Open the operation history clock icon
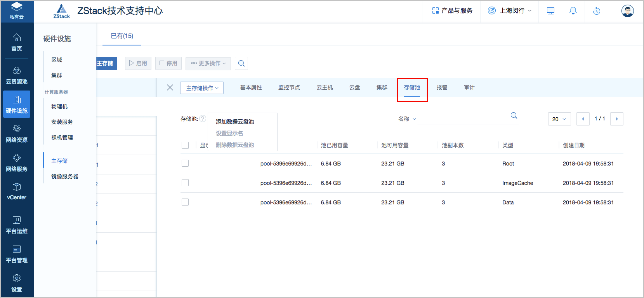Image resolution: width=644 pixels, height=298 pixels. 597,11
